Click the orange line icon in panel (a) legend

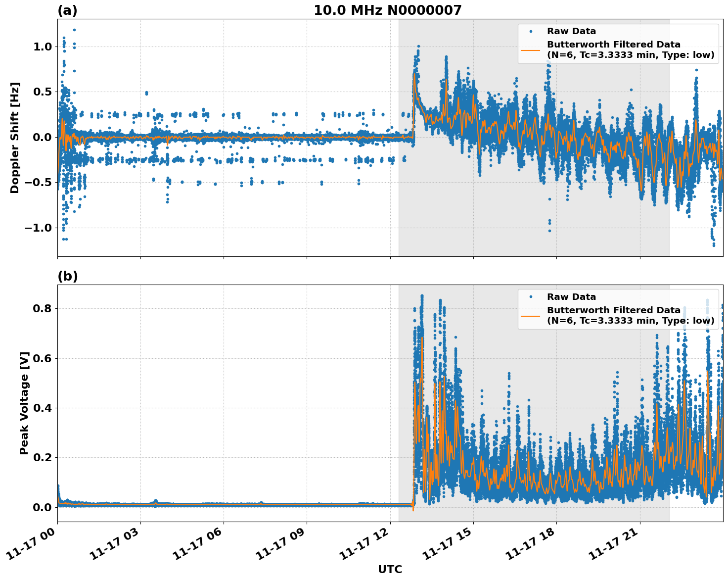(x=532, y=50)
